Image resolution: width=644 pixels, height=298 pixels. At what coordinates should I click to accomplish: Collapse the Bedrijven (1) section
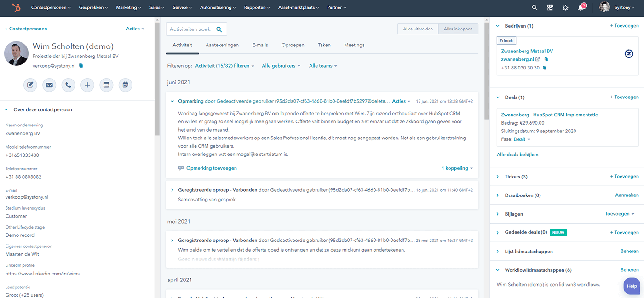[498, 26]
